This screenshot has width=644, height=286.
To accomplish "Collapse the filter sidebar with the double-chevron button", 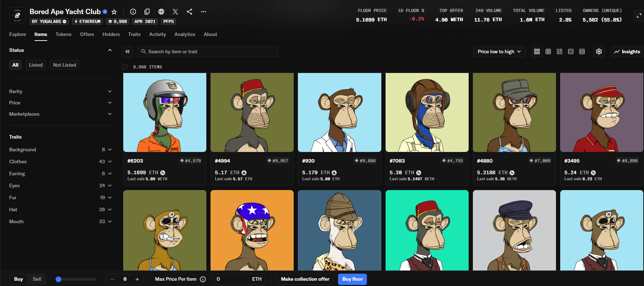I will (127, 51).
